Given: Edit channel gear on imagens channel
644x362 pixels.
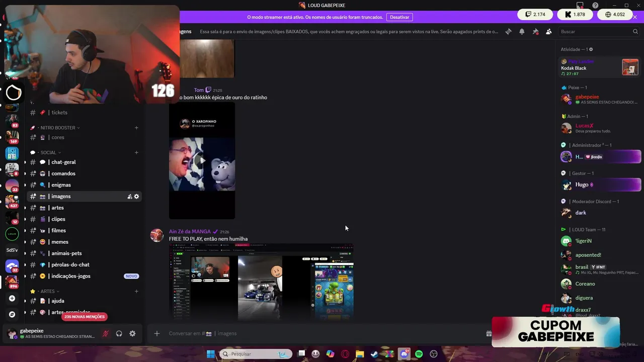Looking at the screenshot, I should click(x=136, y=197).
